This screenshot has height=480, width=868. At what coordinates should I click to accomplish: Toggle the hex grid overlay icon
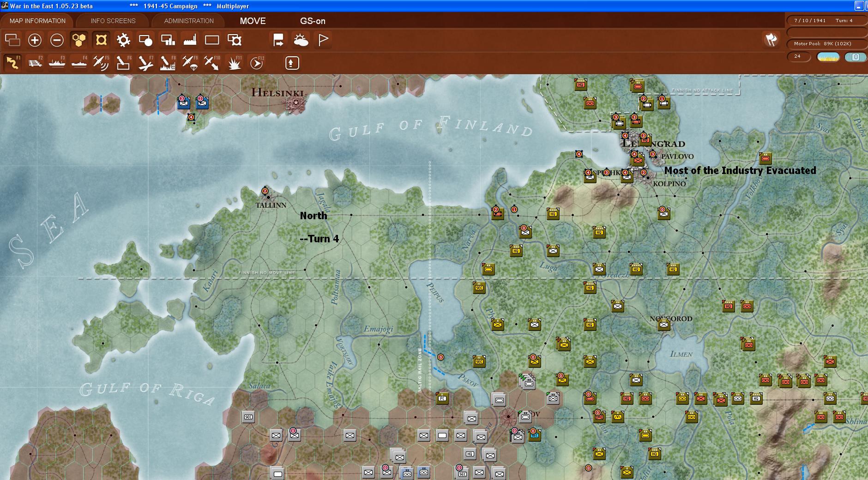tap(79, 40)
